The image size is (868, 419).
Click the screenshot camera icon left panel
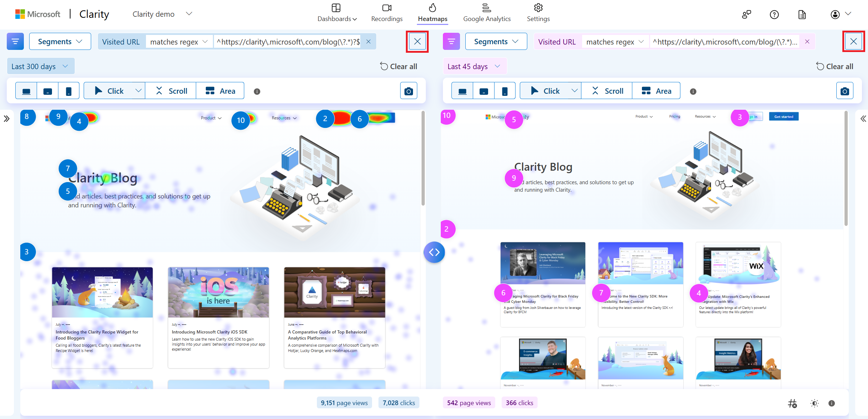(x=408, y=90)
